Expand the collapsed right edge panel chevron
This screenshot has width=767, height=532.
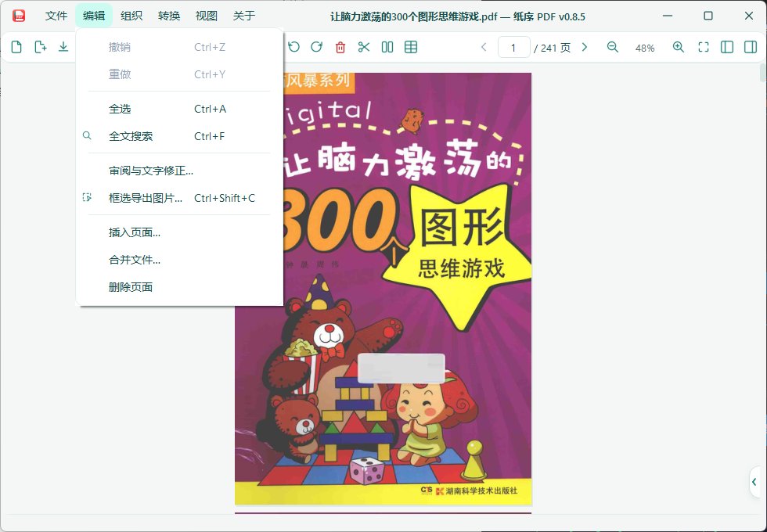tap(754, 482)
